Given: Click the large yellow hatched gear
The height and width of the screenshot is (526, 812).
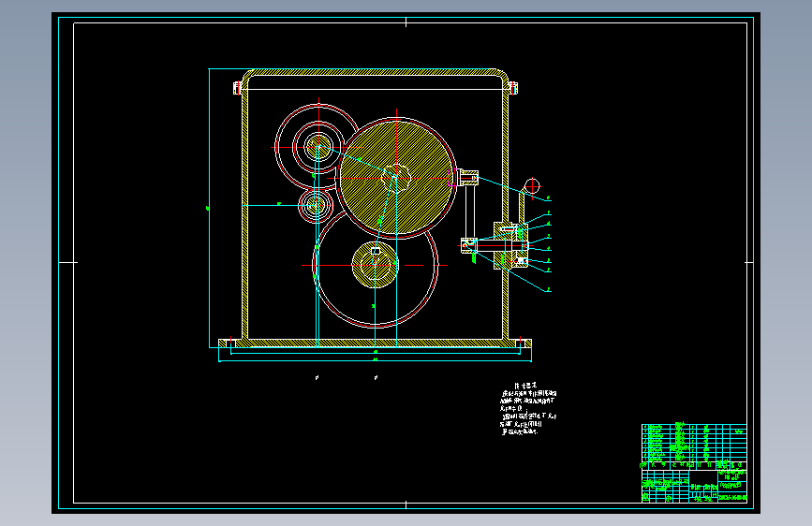Looking at the screenshot, I should [397, 178].
